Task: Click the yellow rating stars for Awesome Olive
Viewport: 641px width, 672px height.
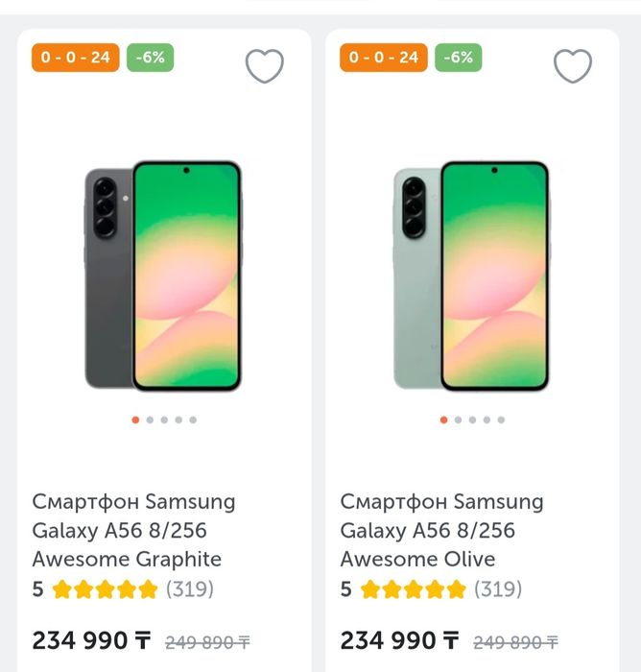Action: 414,589
